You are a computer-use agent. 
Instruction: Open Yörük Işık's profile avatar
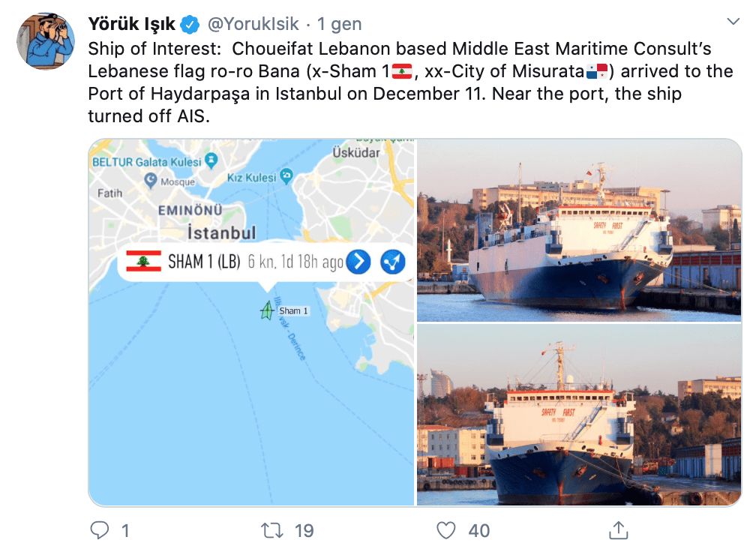46,41
